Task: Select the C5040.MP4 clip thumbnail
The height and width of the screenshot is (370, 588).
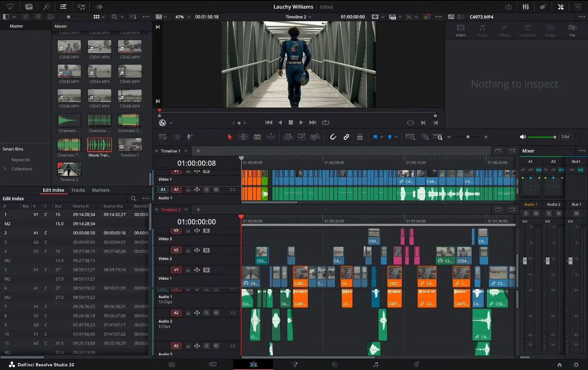Action: click(69, 46)
